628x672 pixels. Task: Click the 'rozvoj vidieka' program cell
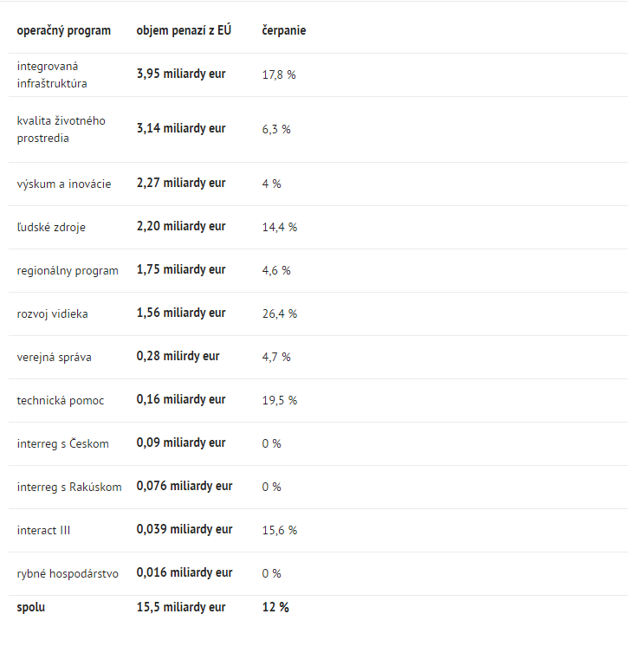[52, 313]
